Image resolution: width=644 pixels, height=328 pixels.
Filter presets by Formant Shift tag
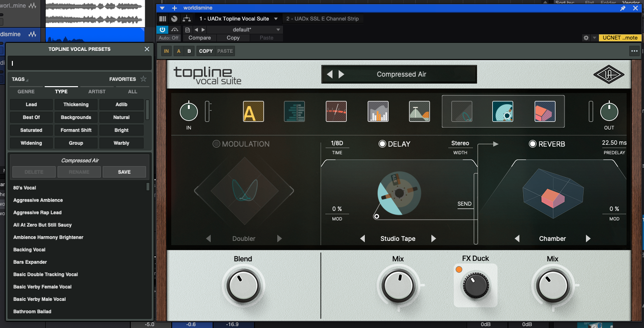[76, 130]
